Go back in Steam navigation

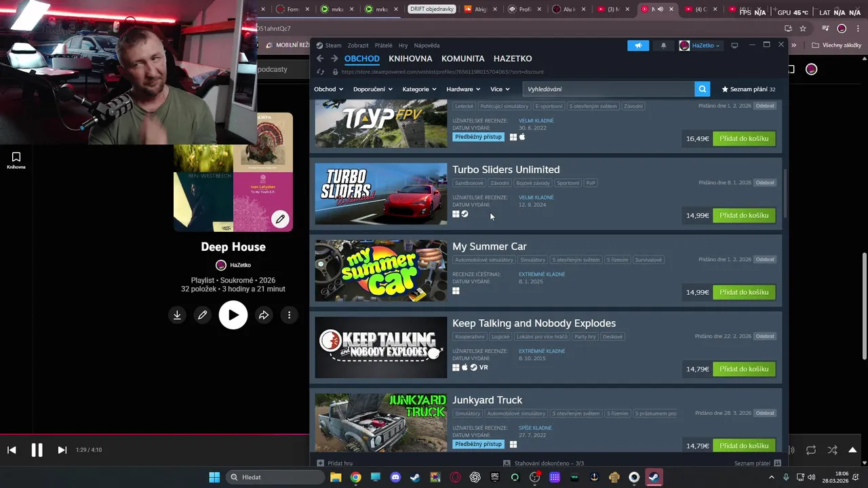click(x=320, y=59)
